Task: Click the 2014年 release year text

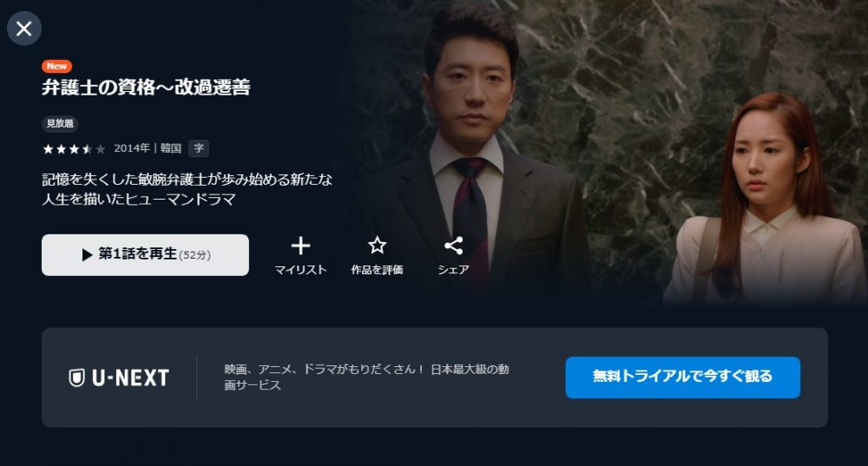Action: tap(132, 148)
